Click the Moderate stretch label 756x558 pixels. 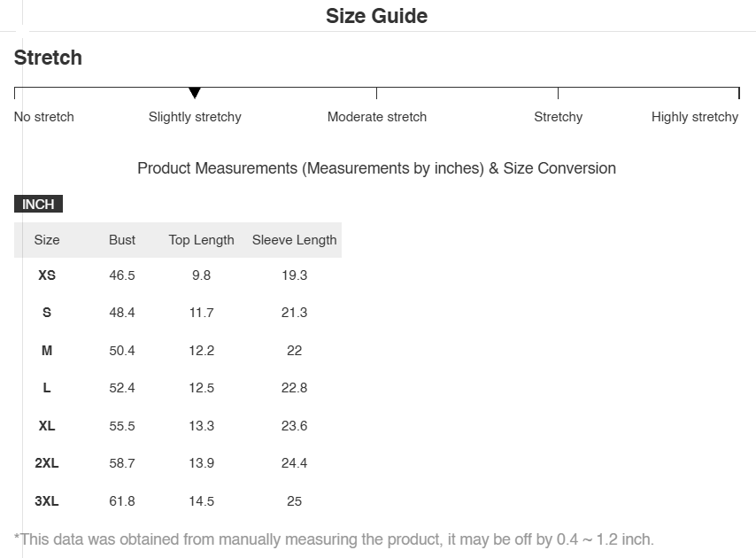(x=377, y=117)
